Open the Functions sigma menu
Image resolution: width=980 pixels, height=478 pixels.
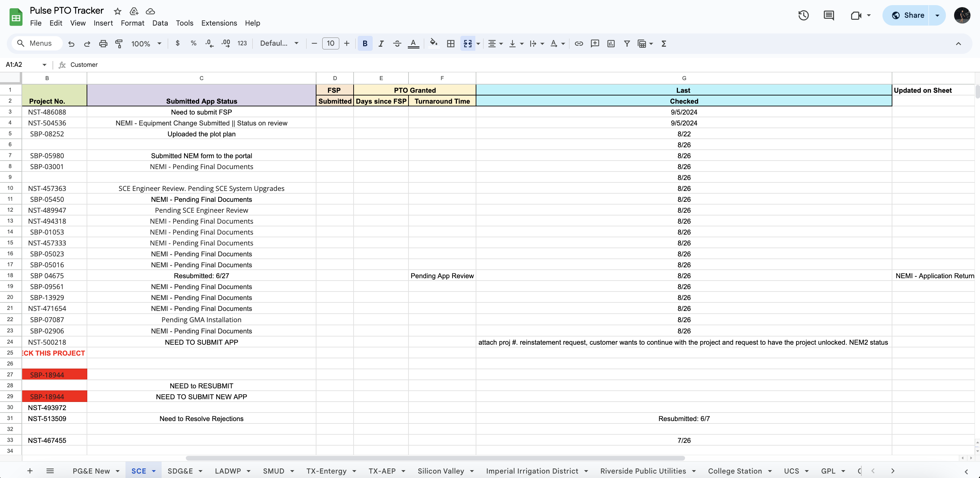point(664,44)
